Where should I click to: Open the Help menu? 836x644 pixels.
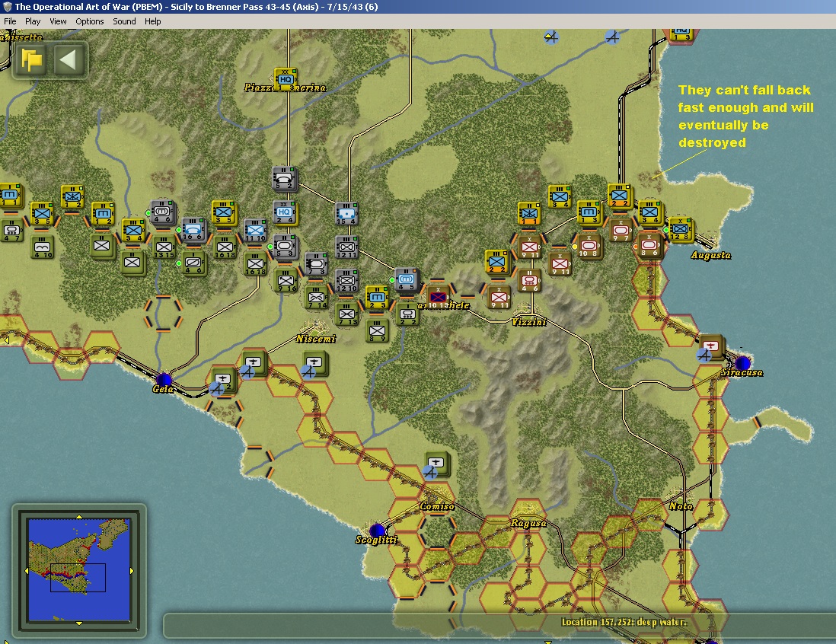153,21
